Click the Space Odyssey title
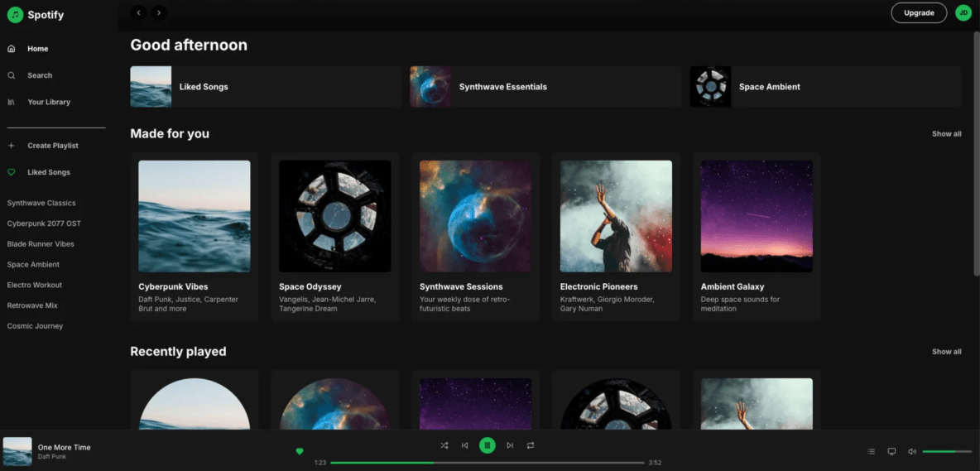 (x=310, y=286)
